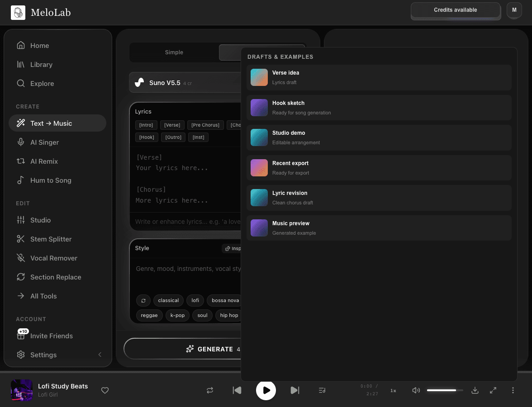Click the Inspire button in Style
Image resolution: width=532 pixels, height=407 pixels.
(x=232, y=249)
